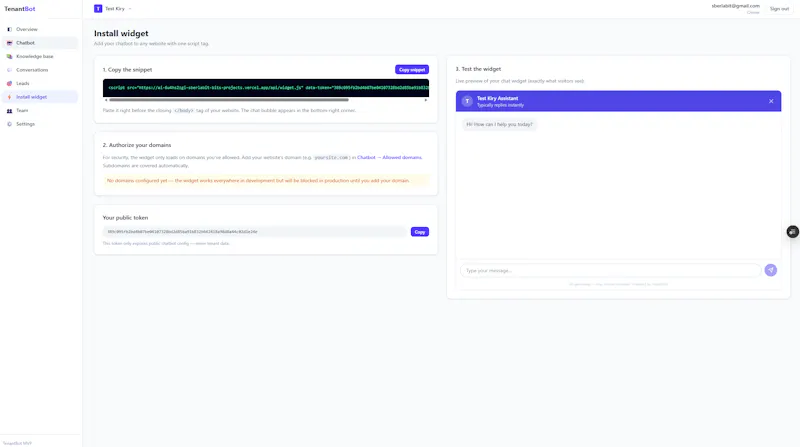800x447 pixels.
Task: Click the Test Kiry Assistant title
Action: (497, 98)
